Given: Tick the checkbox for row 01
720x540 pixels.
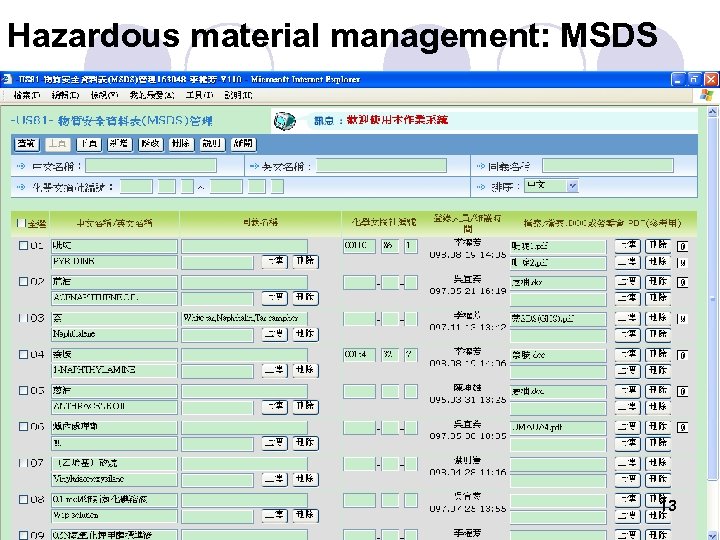Looking at the screenshot, I should (x=23, y=246).
